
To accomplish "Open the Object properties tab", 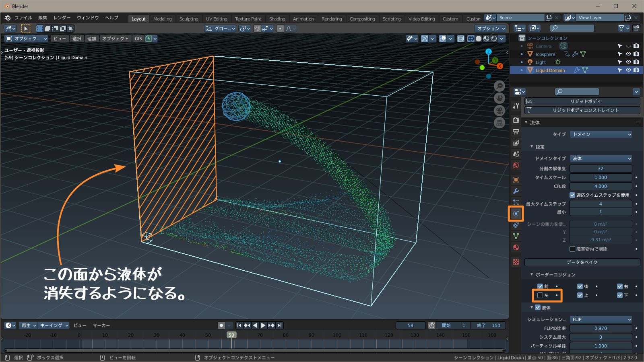I will [x=516, y=179].
